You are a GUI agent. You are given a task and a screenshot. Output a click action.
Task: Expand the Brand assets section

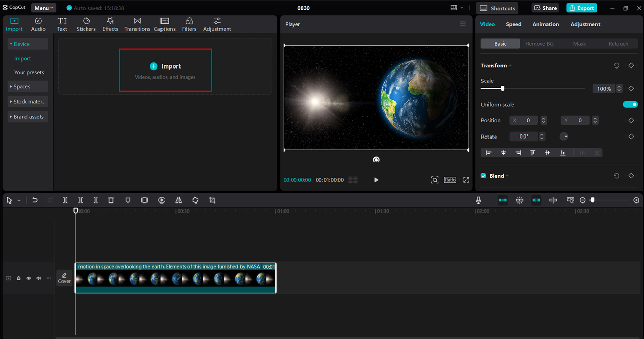coord(28,116)
